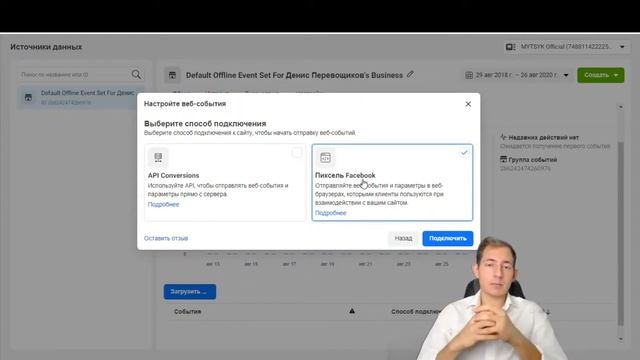Click the Оставить отзыв link
This screenshot has width=640, height=360.
pyautogui.click(x=166, y=238)
